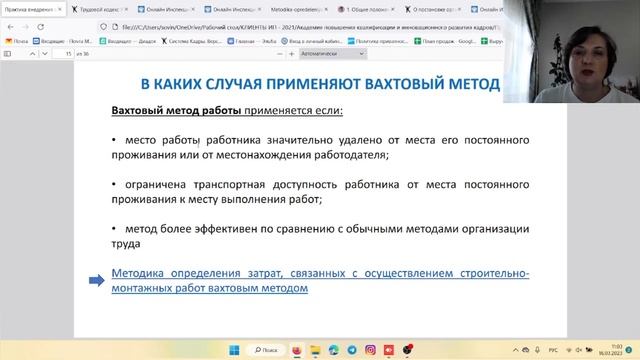Open the battery tray icon

tap(589, 350)
